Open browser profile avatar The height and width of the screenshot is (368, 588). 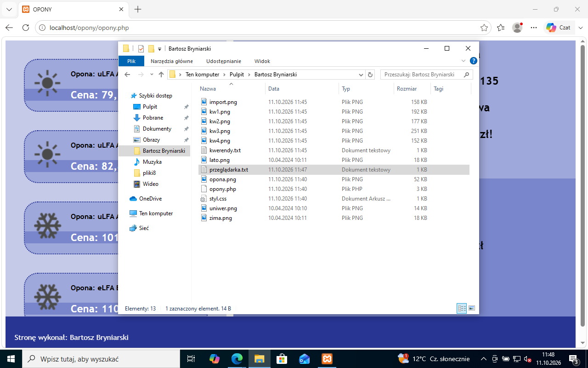coord(517,28)
